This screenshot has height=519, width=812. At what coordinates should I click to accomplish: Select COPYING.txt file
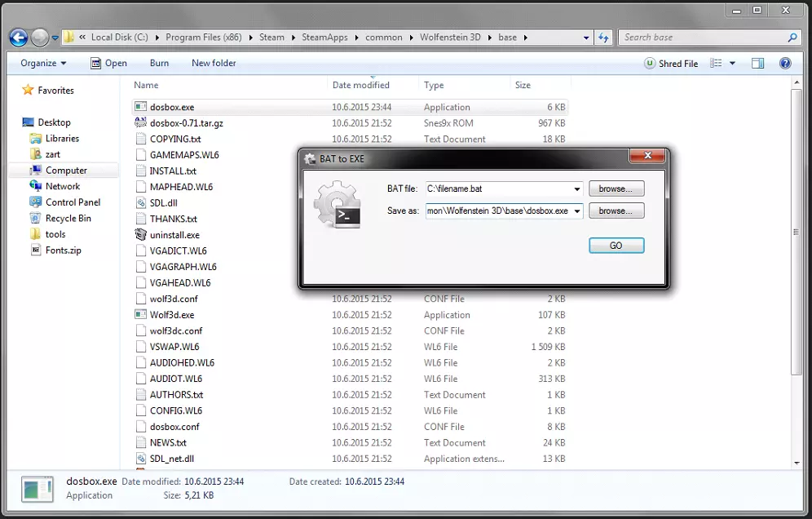point(175,139)
